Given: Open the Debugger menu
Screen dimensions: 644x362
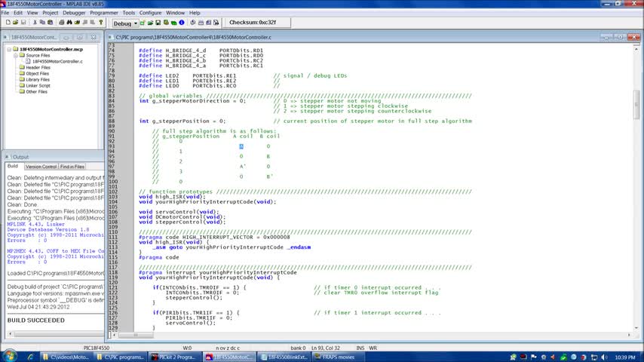Looking at the screenshot, I should 74,13.
